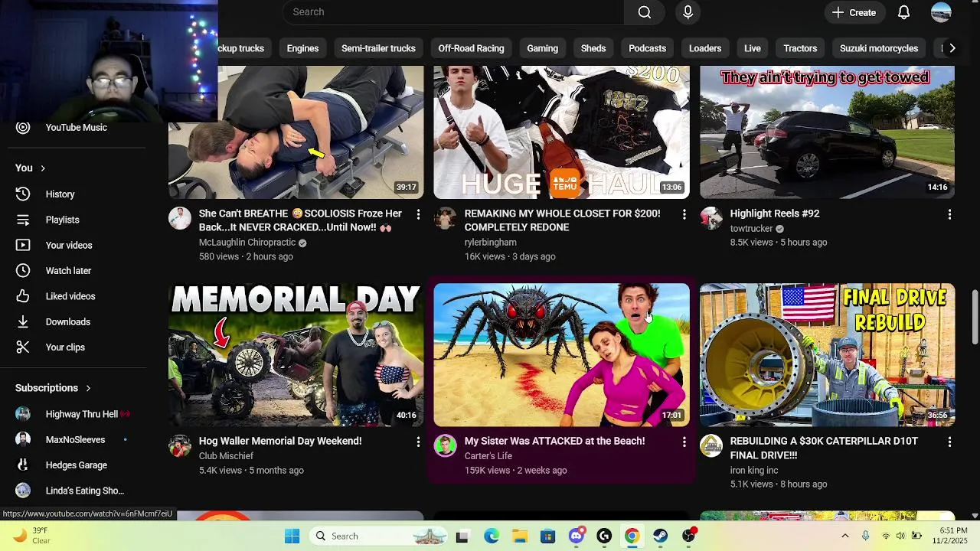Show hidden tray icons chevron
The width and height of the screenshot is (980, 551).
844,536
